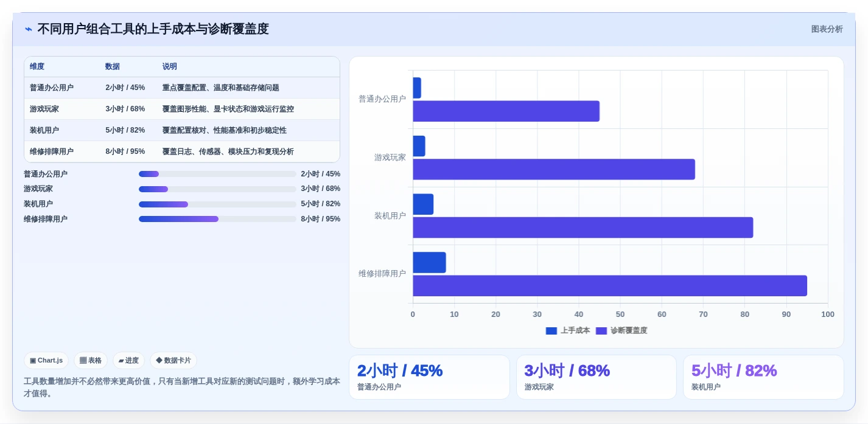Click description 覆盖日志、传感器、模块压力和复现分析
868x424 pixels.
click(228, 151)
